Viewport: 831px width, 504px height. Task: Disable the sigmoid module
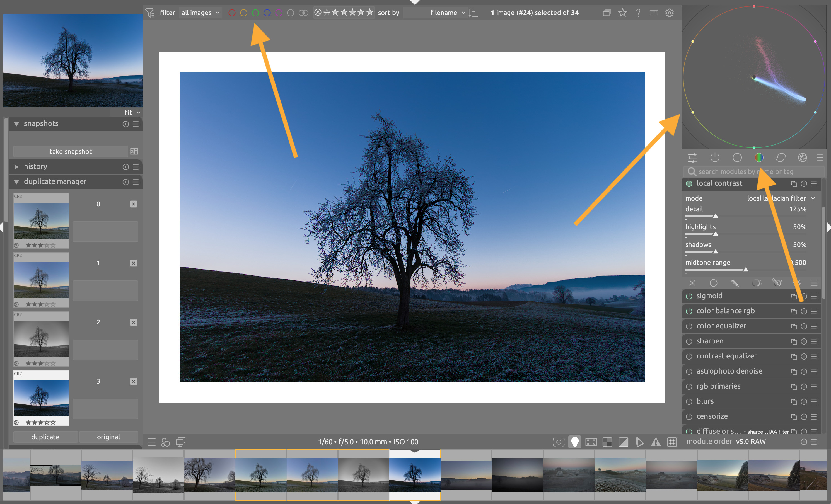[689, 296]
